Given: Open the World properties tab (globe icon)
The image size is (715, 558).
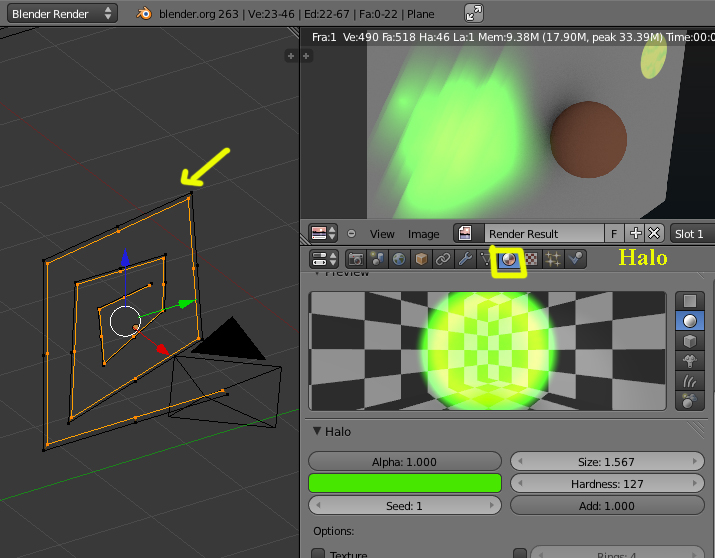Looking at the screenshot, I should [x=399, y=259].
